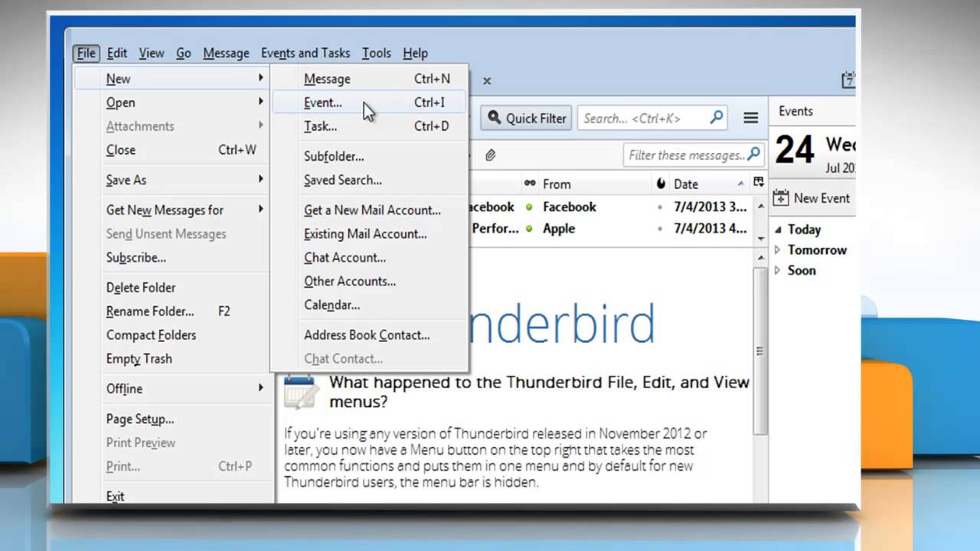
Task: Expand the Open submenu arrow
Action: click(x=261, y=102)
